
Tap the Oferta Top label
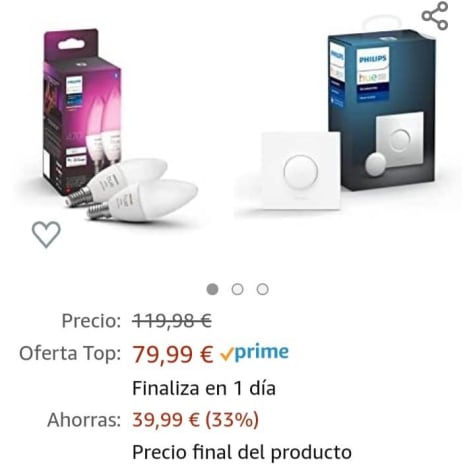click(70, 353)
